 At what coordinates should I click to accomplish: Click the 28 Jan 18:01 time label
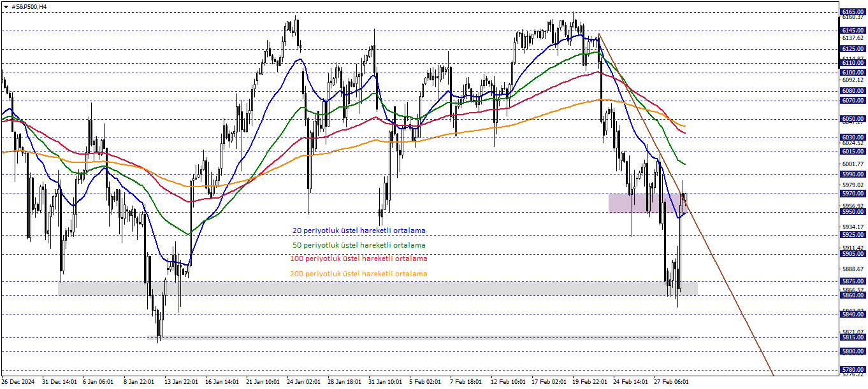coord(345,382)
